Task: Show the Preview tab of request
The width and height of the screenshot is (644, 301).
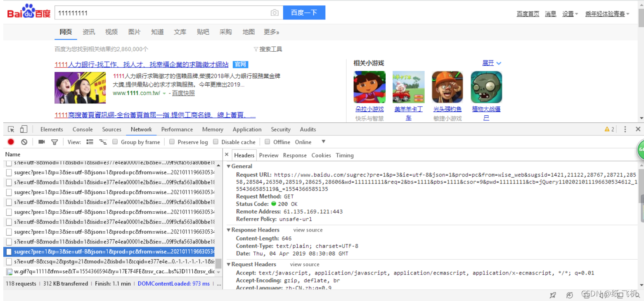Action: pyautogui.click(x=269, y=155)
